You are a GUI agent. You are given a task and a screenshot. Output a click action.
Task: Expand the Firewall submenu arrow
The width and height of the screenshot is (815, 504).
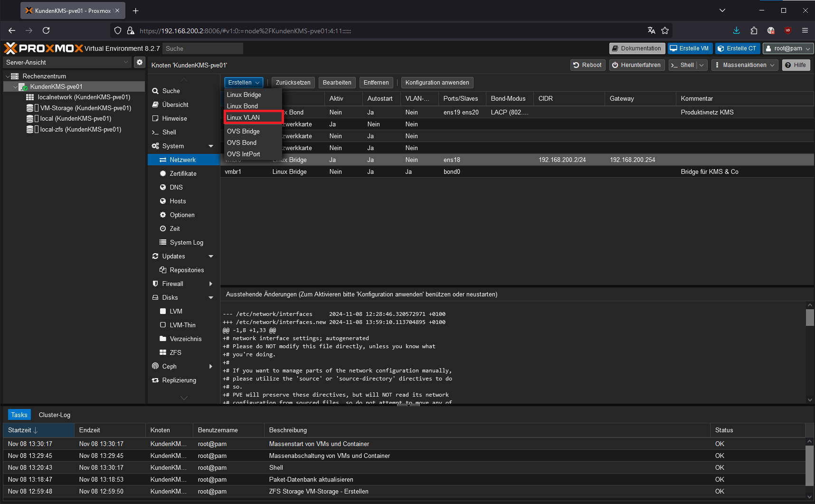211,284
